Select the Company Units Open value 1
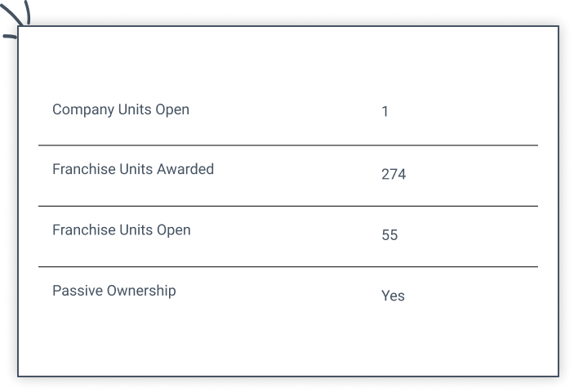This screenshot has width=574, height=392. pos(385,112)
